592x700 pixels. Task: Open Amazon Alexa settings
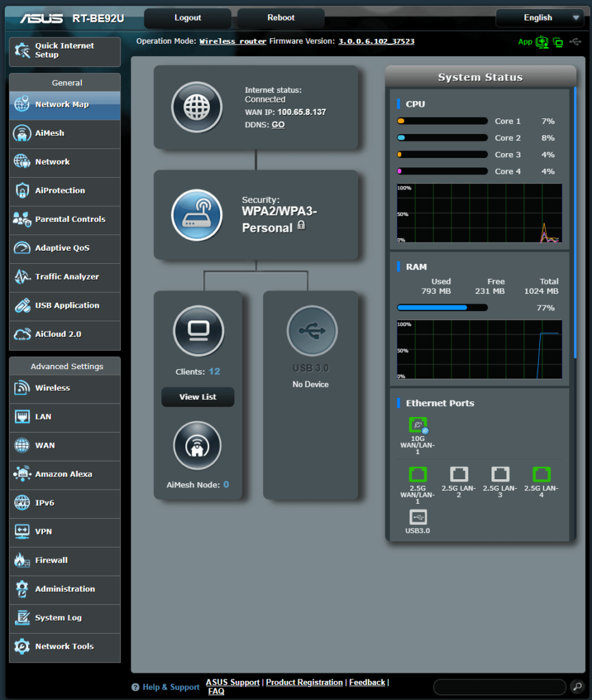coord(65,474)
